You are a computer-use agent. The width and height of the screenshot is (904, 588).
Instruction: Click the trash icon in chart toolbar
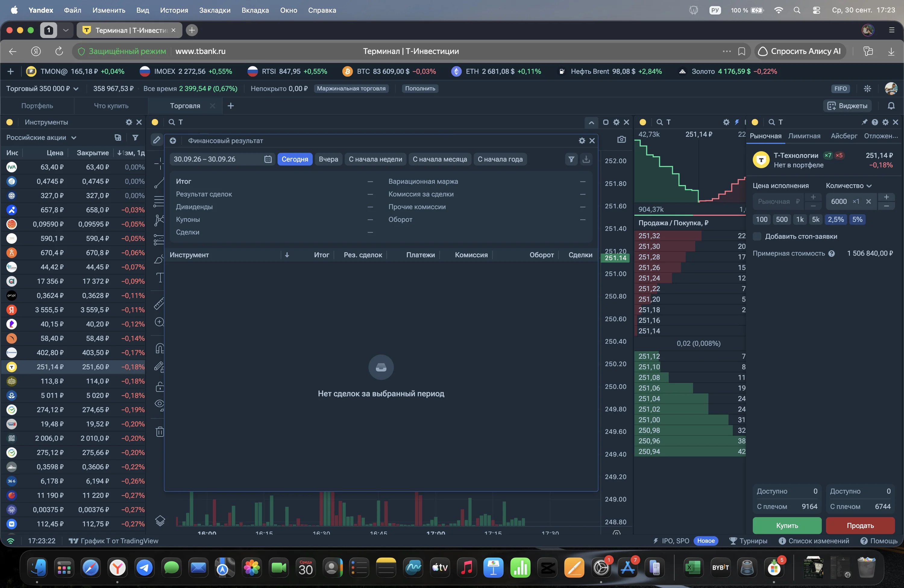pyautogui.click(x=160, y=432)
